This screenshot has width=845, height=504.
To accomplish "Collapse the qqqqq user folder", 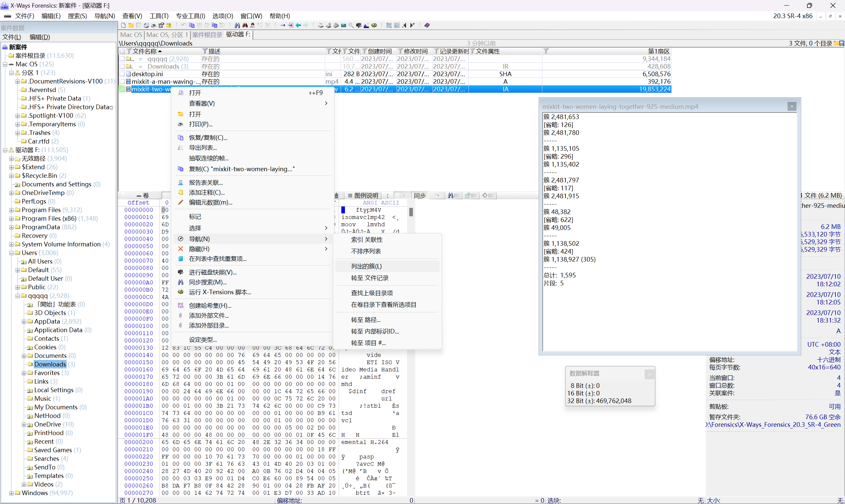I will (18, 296).
